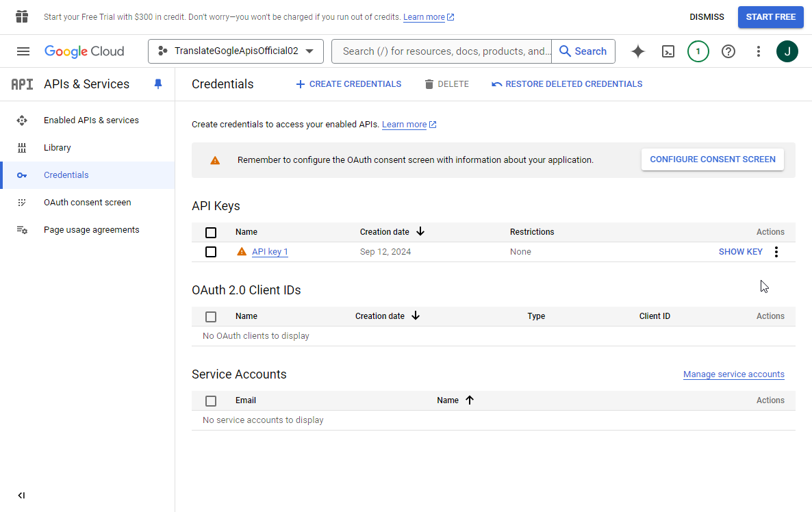Click the Search button

pyautogui.click(x=583, y=51)
